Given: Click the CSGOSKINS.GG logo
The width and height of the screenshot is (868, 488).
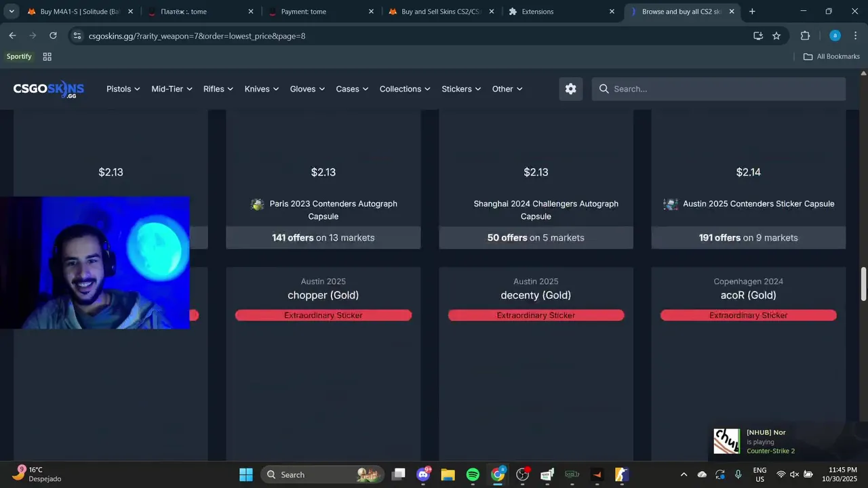Looking at the screenshot, I should (48, 89).
